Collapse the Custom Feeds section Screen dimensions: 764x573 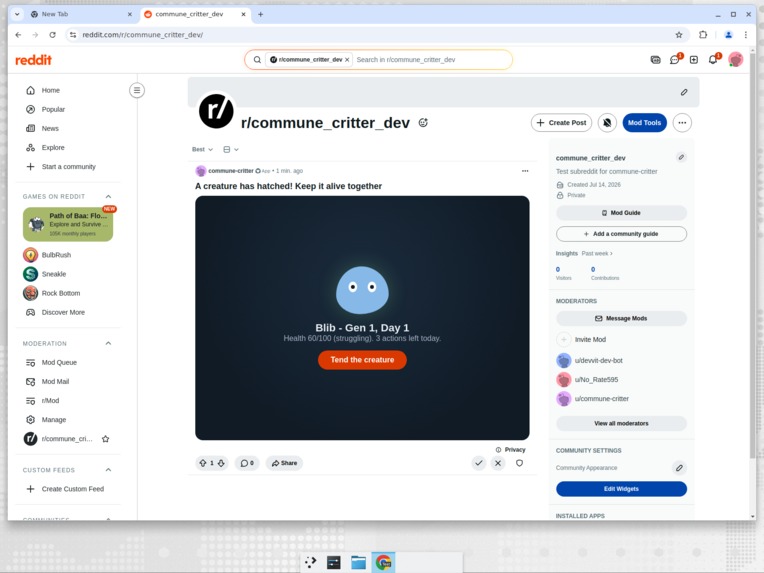tap(108, 470)
